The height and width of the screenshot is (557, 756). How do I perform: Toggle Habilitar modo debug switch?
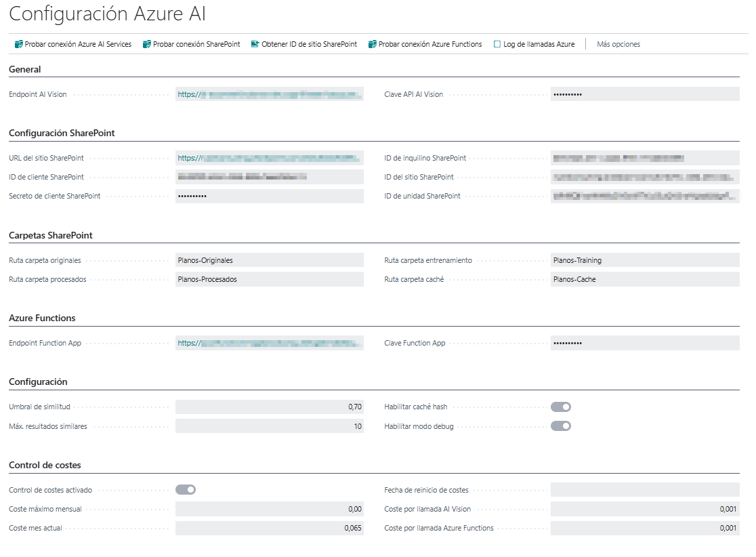click(x=561, y=426)
